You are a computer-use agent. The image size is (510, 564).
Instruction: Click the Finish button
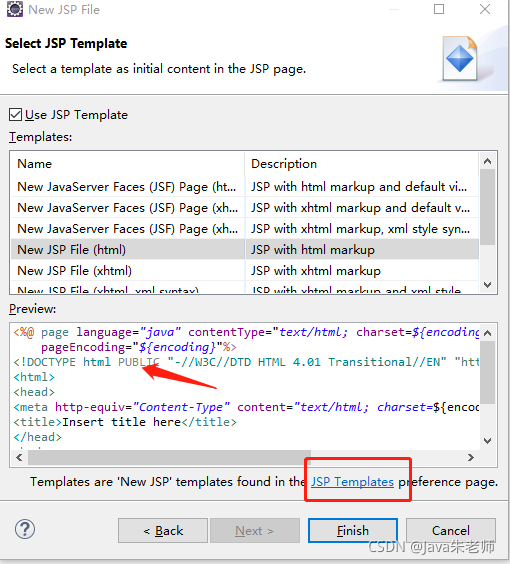[x=353, y=531]
